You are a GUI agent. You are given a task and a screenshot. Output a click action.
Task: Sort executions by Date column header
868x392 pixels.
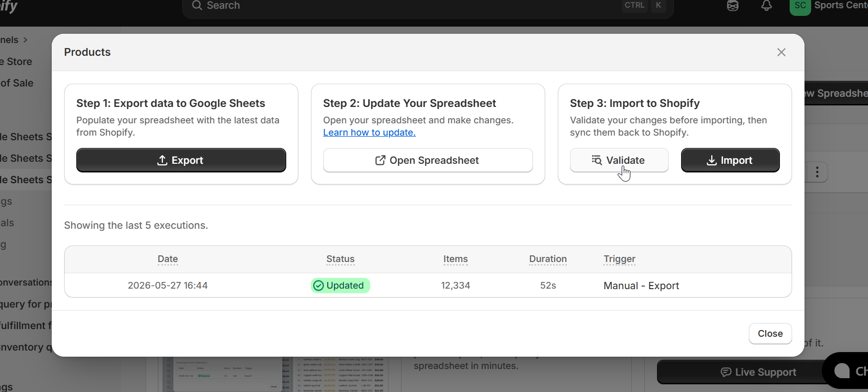pos(167,259)
